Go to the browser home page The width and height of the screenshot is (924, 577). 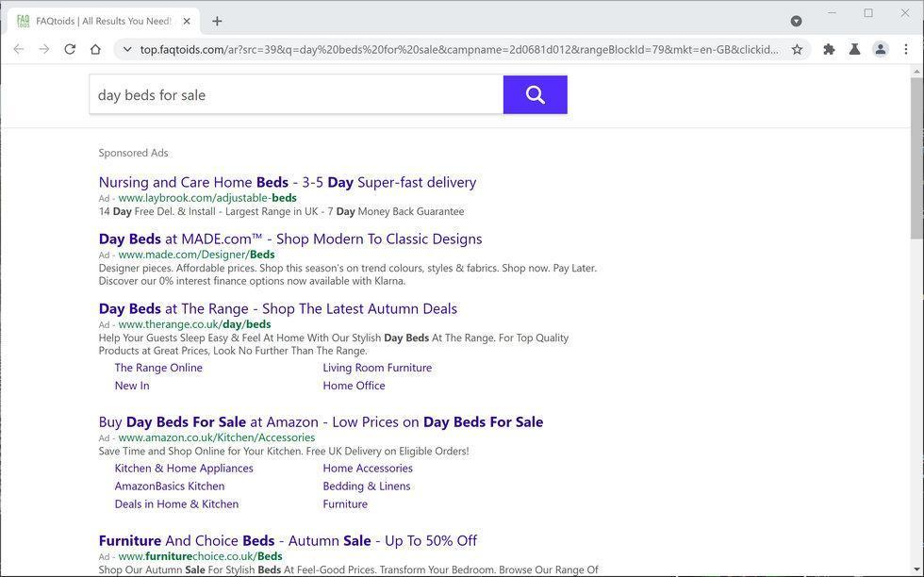pyautogui.click(x=95, y=49)
